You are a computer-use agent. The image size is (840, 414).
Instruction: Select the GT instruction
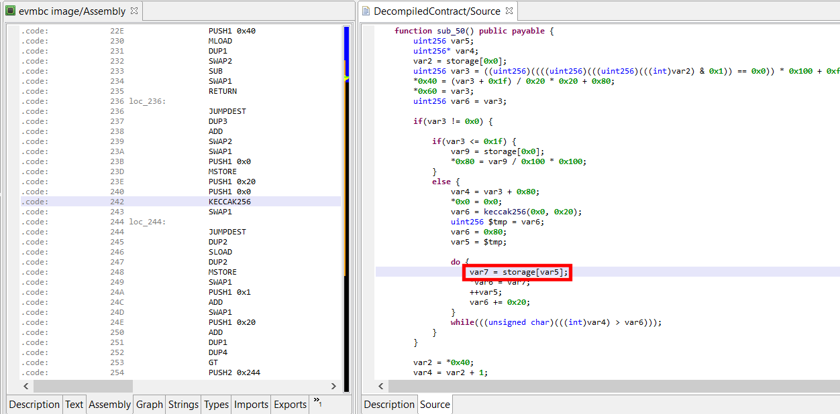213,363
